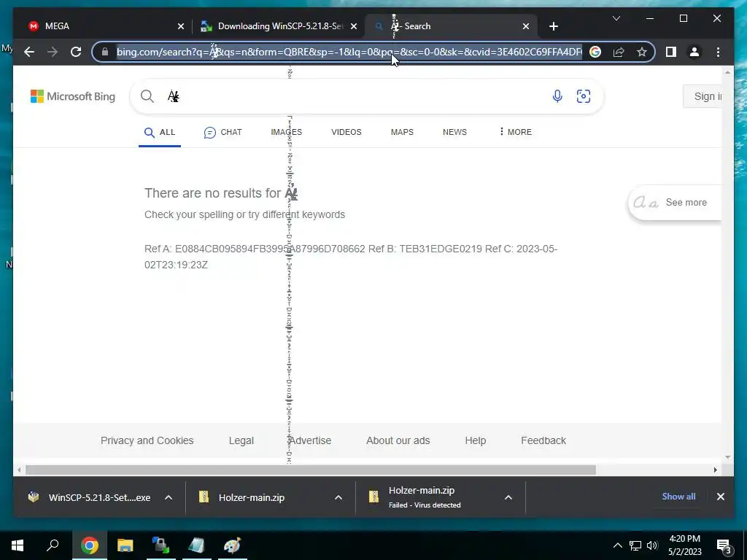Select the ALL results tab

coord(160,133)
